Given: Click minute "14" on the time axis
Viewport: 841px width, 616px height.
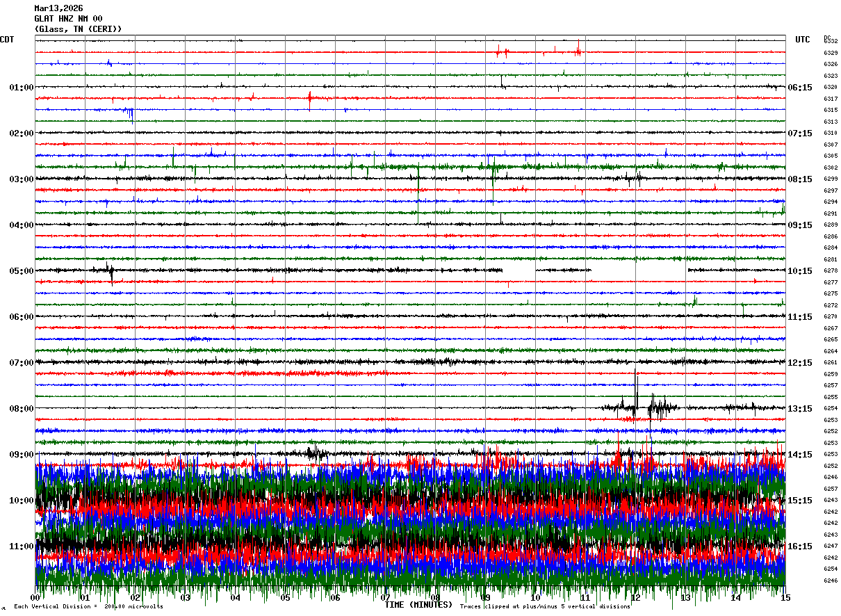Looking at the screenshot, I should point(735,598).
